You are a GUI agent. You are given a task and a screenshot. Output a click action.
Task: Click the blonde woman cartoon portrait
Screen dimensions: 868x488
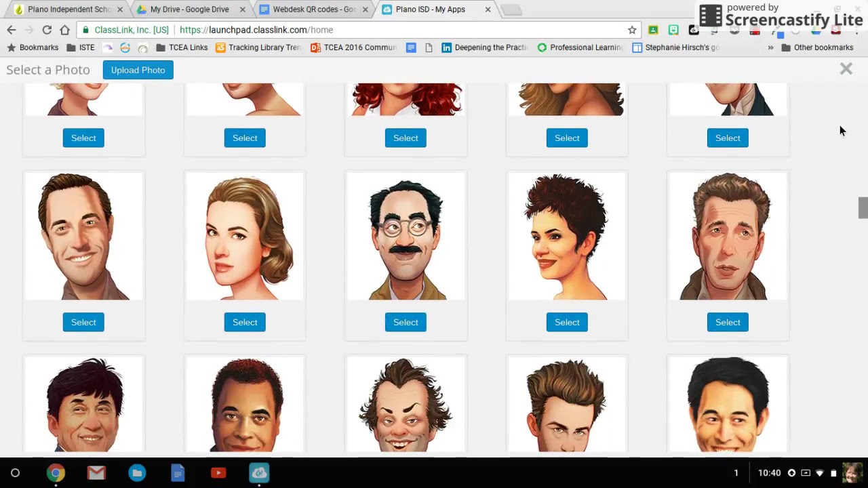[245, 236]
